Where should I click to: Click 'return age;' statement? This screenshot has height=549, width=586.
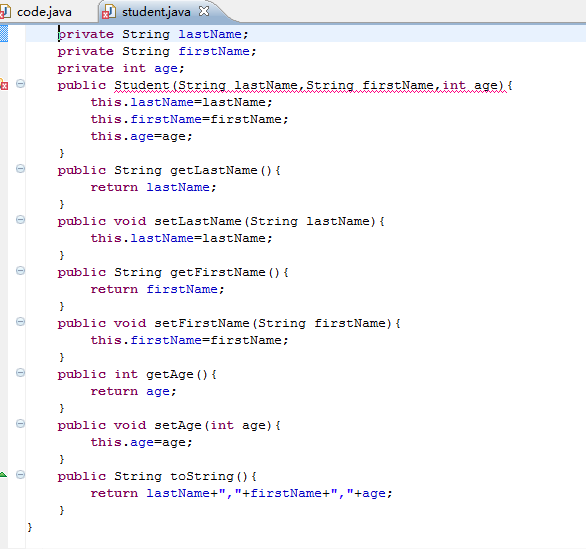pyautogui.click(x=133, y=391)
